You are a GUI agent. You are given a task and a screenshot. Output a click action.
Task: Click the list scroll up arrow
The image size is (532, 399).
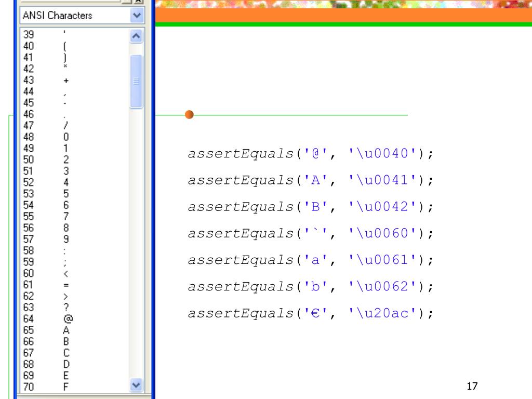[x=136, y=36]
